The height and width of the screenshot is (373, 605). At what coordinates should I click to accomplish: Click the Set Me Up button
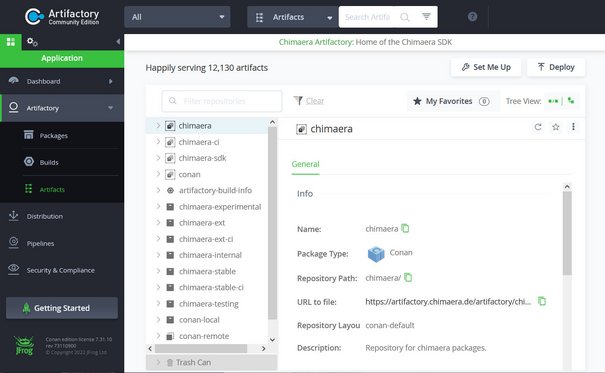486,67
